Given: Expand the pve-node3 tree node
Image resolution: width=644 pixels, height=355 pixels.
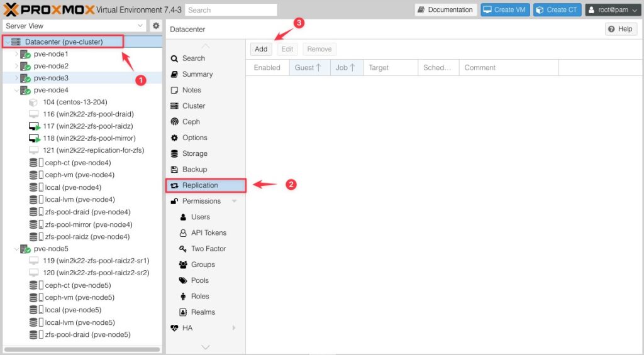Looking at the screenshot, I should [16, 78].
